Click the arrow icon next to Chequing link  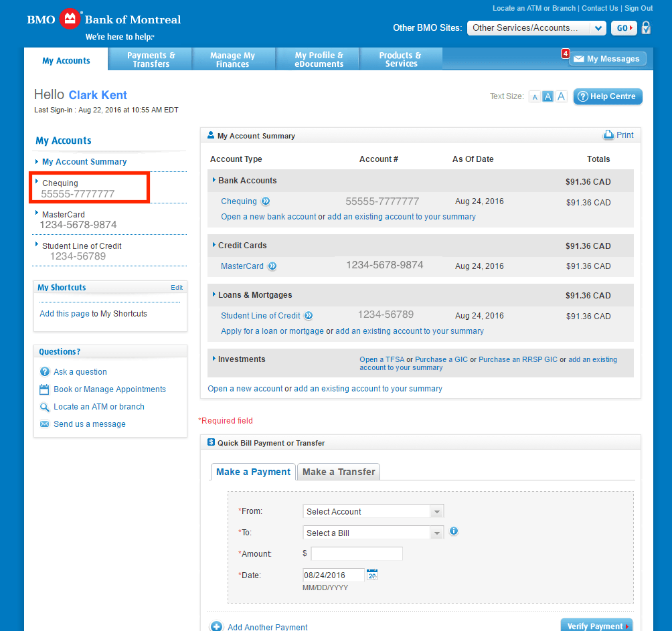266,201
